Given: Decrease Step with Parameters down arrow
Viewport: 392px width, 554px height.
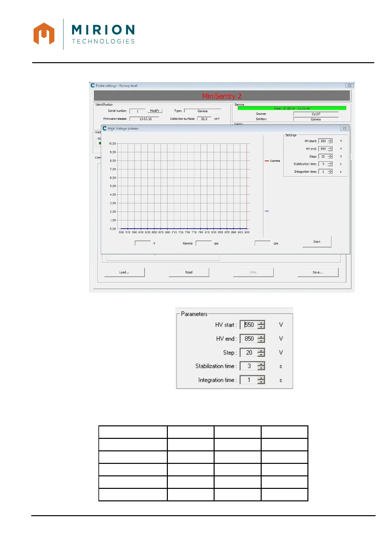Looking at the screenshot, I should 261,355.
